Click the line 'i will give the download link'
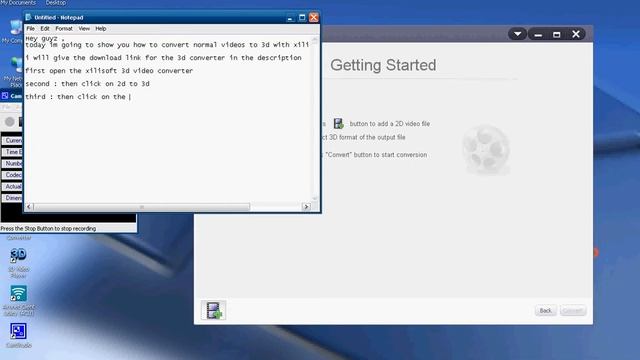 point(163,58)
